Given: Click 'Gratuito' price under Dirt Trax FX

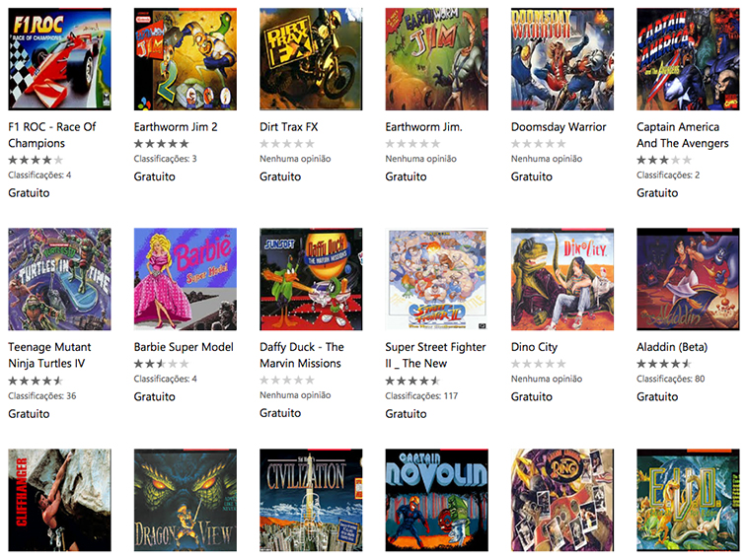Looking at the screenshot, I should pos(280,176).
